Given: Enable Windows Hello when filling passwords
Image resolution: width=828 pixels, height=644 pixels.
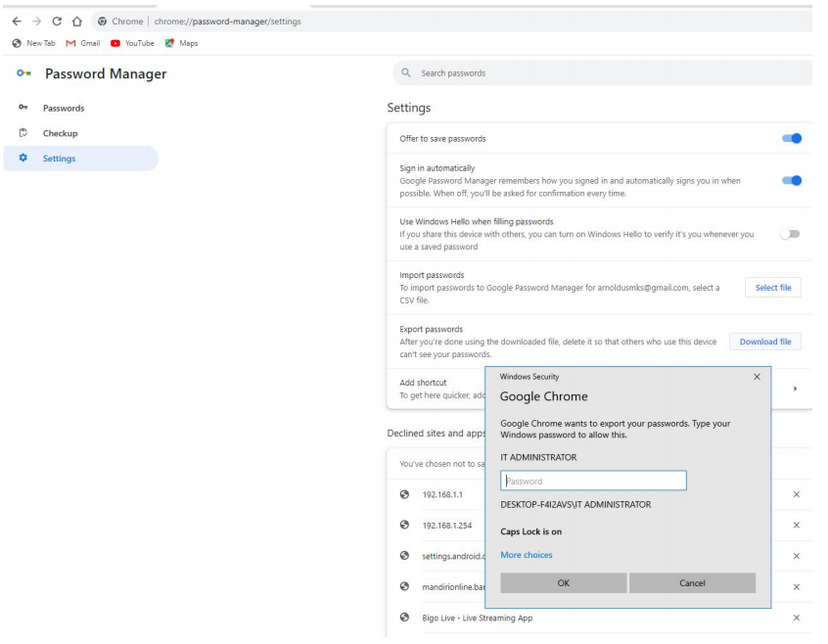Looking at the screenshot, I should [x=790, y=234].
